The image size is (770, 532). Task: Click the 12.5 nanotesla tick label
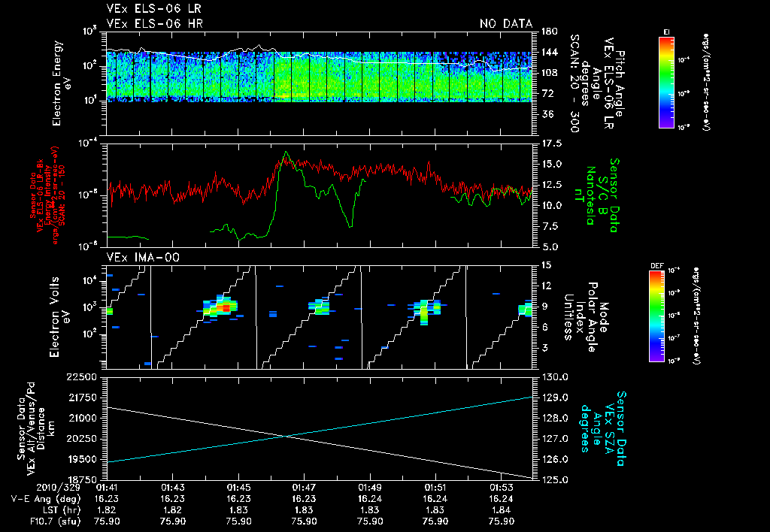(551, 185)
